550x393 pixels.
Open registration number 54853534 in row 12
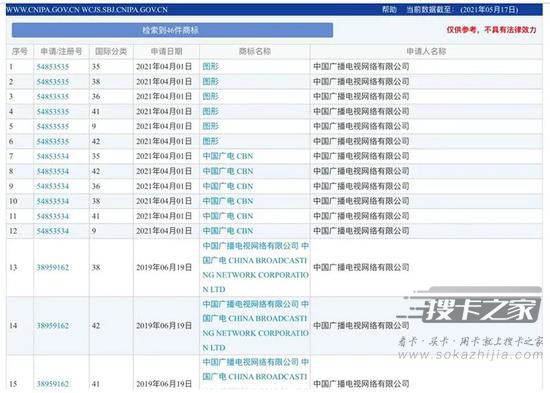pos(53,231)
